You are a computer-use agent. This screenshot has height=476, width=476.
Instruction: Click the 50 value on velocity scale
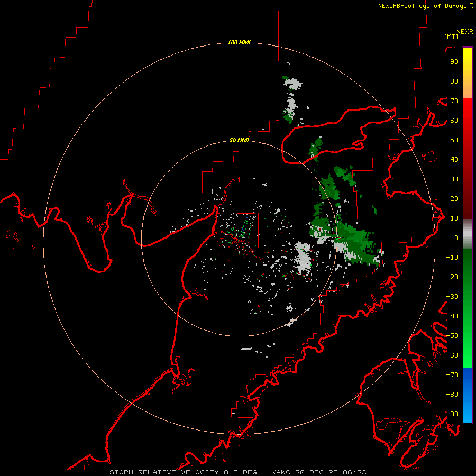click(454, 140)
